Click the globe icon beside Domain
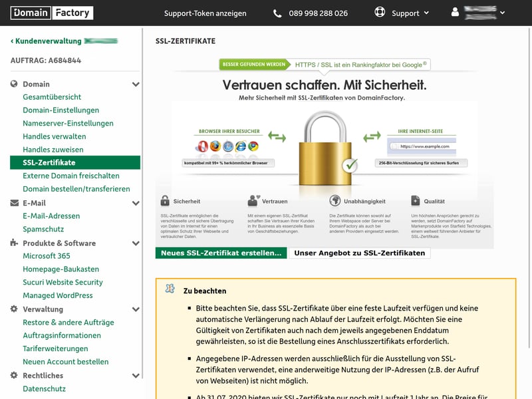532x399 pixels. pos(15,84)
